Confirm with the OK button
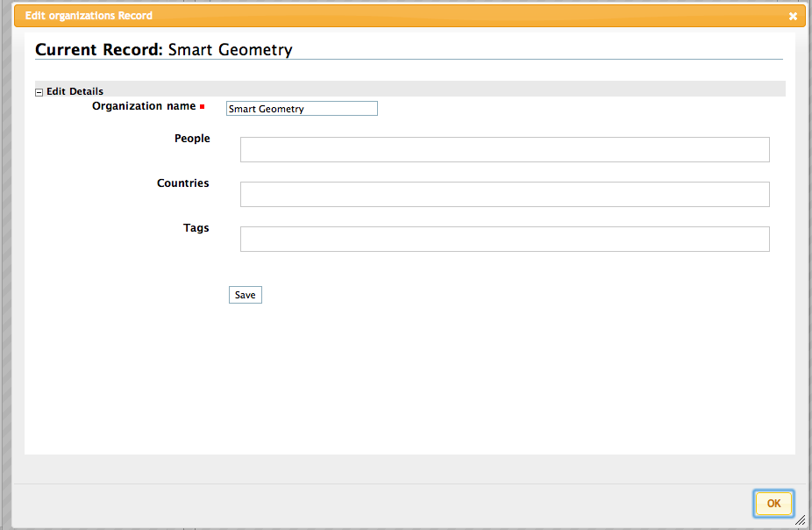812x530 pixels. pos(773,503)
